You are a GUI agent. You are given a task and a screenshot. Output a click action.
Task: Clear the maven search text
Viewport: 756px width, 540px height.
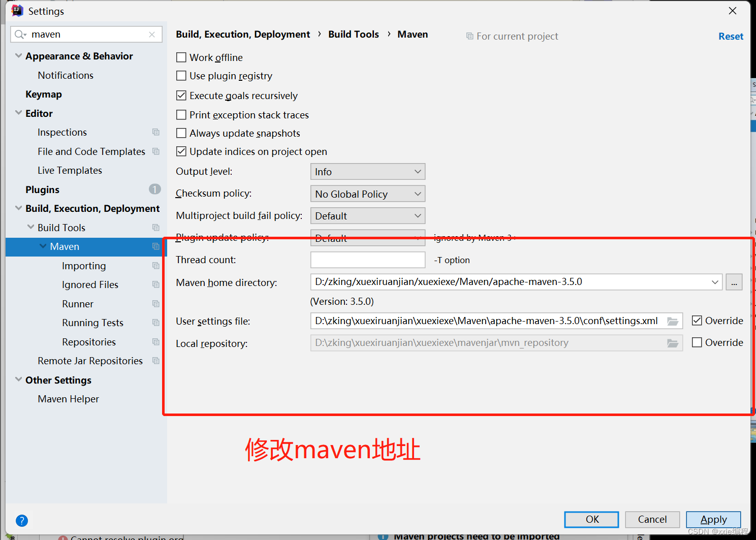pos(152,35)
